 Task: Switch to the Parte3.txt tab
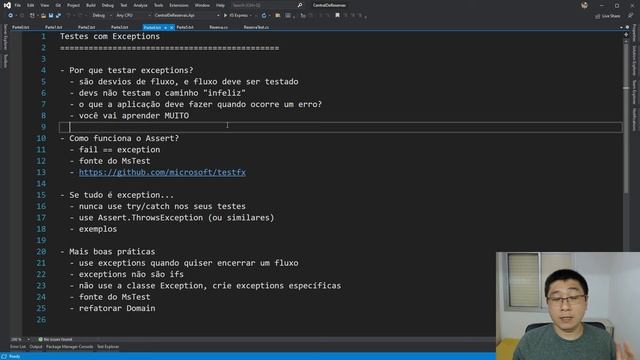pyautogui.click(x=120, y=27)
